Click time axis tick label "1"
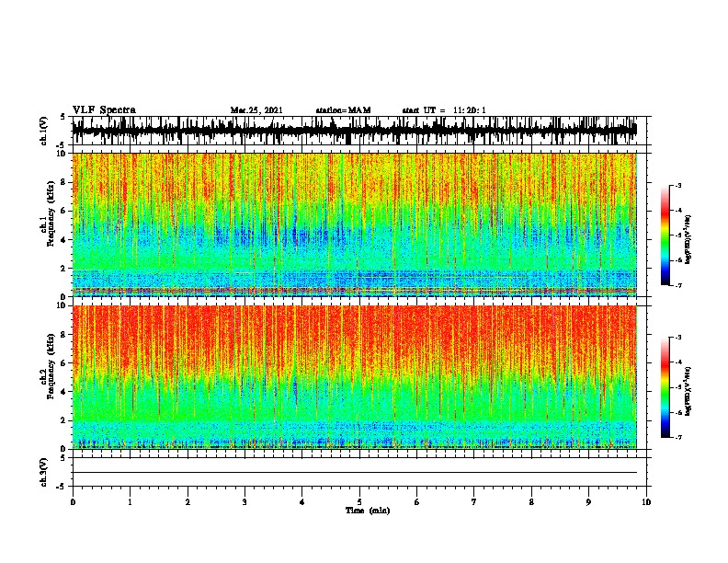The height and width of the screenshot is (563, 728). [130, 502]
